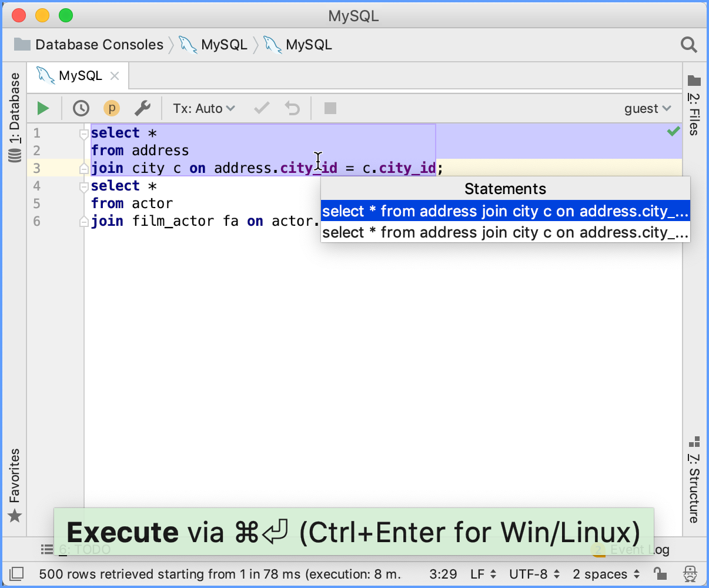Open the guest schema dropdown
709x588 pixels.
647,108
